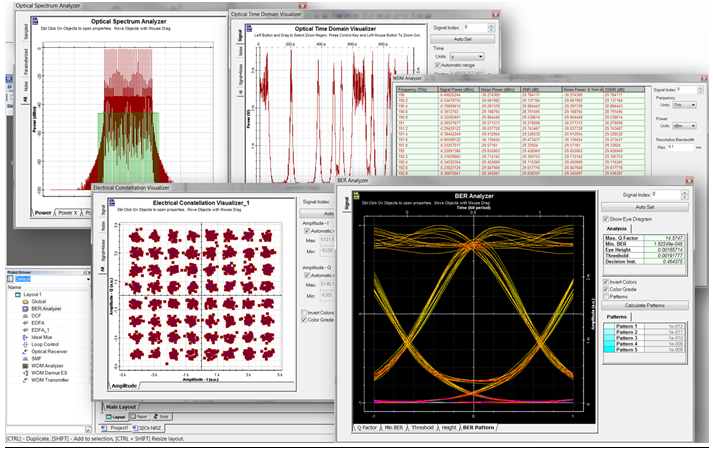
Task: Open Frequency Units dropdown in WDM Analyzer
Action: 684,105
